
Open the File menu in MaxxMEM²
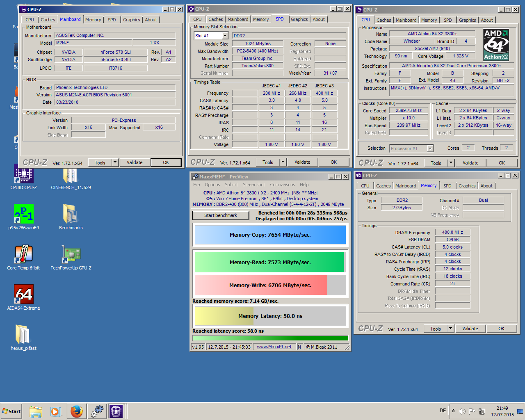pyautogui.click(x=196, y=185)
